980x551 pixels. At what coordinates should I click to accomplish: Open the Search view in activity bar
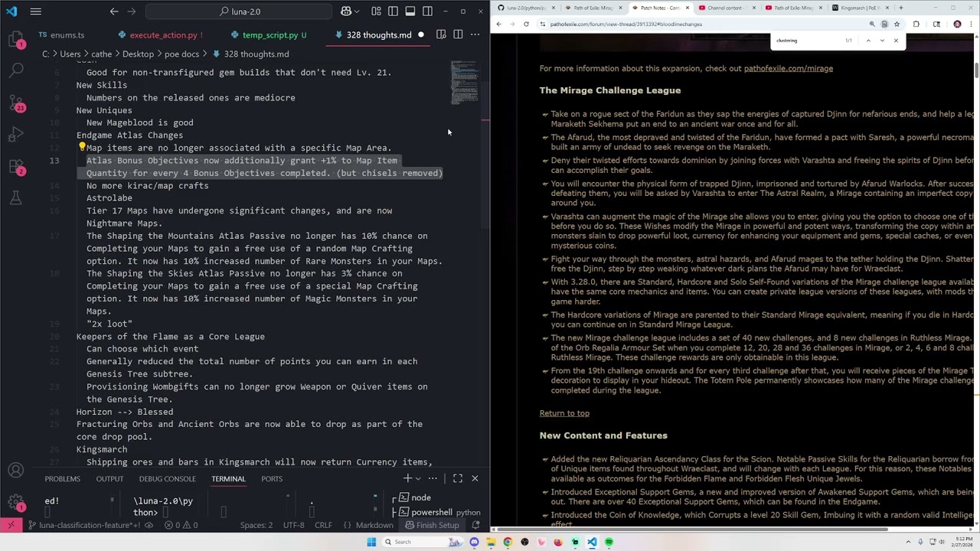[16, 70]
